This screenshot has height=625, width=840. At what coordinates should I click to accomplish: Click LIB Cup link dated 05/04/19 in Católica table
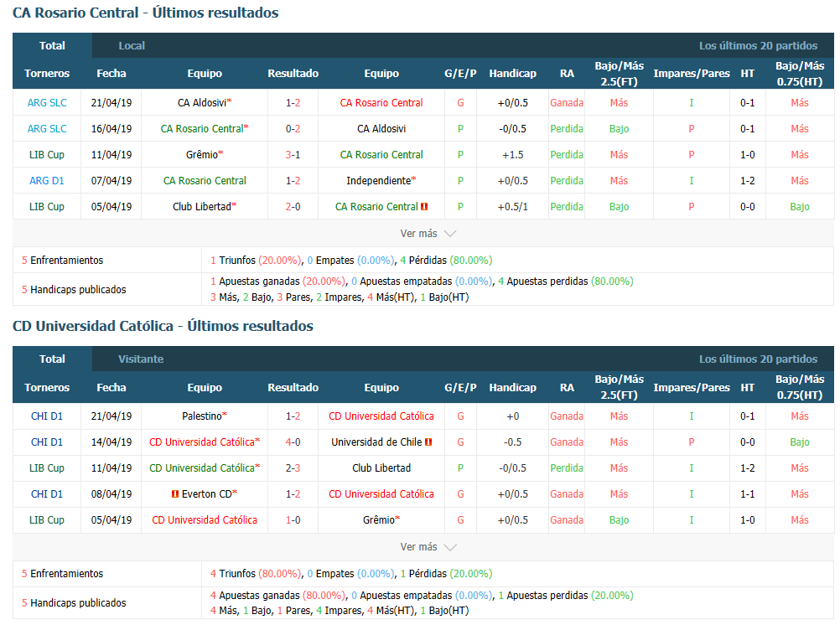[x=47, y=520]
